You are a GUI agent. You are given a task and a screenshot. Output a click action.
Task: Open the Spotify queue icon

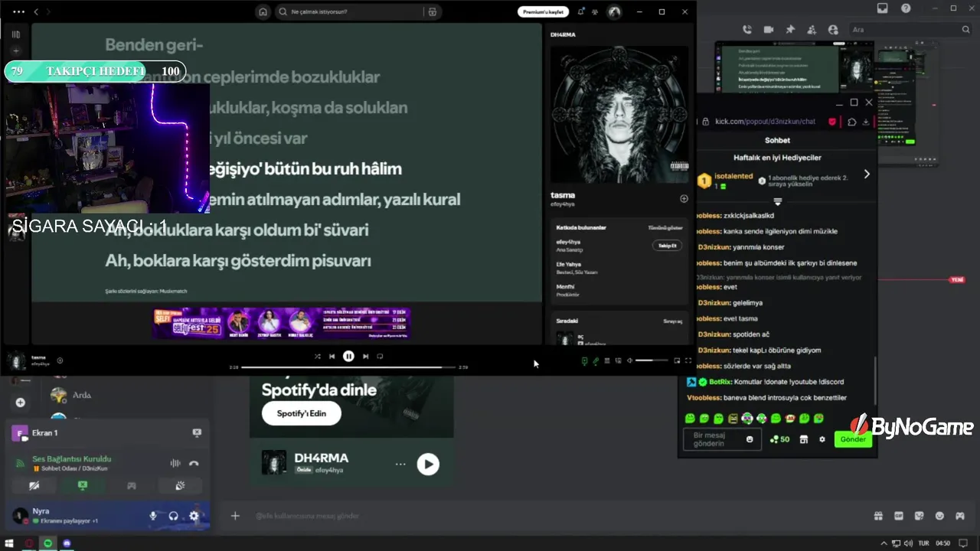(607, 360)
